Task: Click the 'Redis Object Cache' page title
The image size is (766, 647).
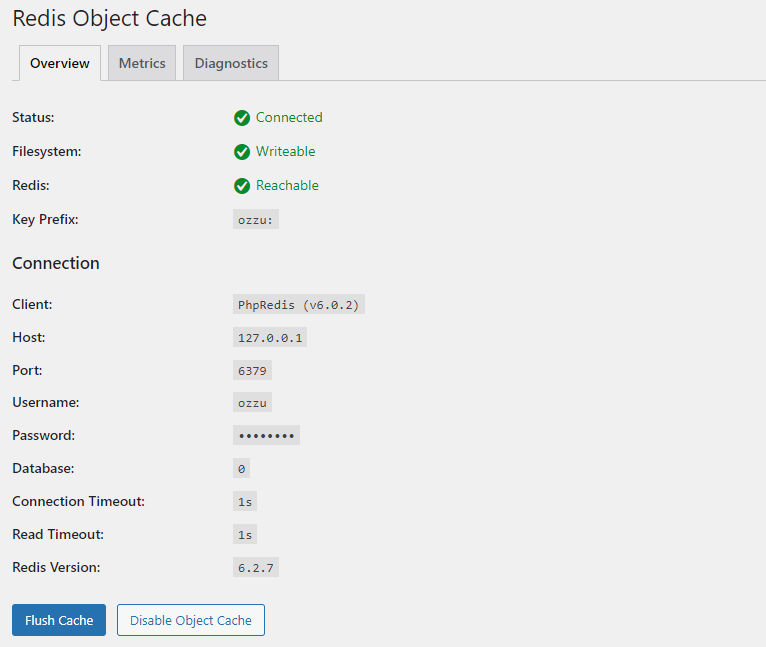Action: pyautogui.click(x=109, y=19)
